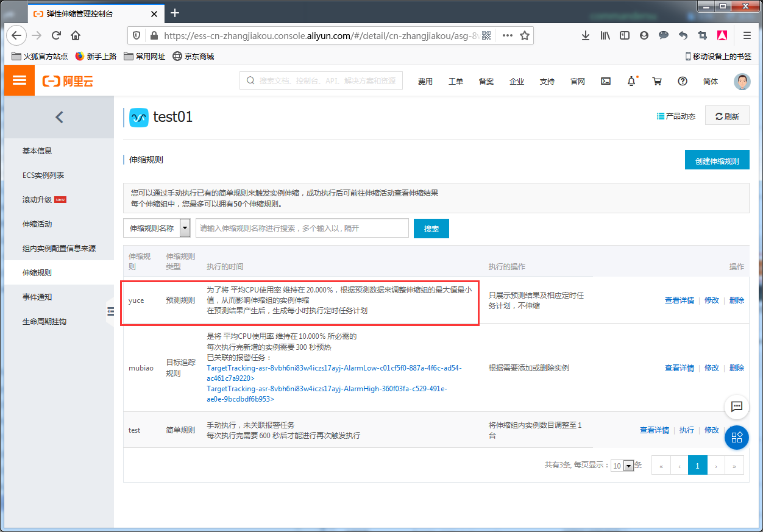Open the blue floating grid widget
The height and width of the screenshot is (532, 763).
[736, 437]
